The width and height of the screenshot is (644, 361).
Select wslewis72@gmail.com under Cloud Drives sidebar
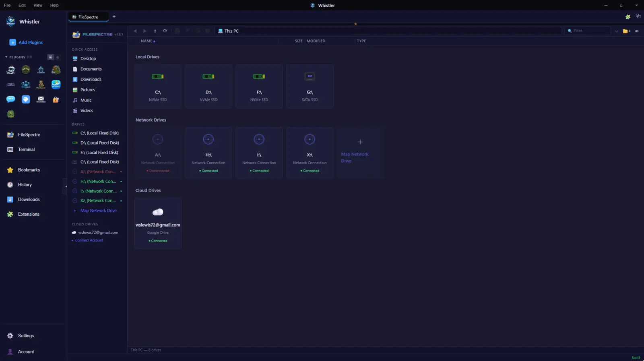(97, 233)
